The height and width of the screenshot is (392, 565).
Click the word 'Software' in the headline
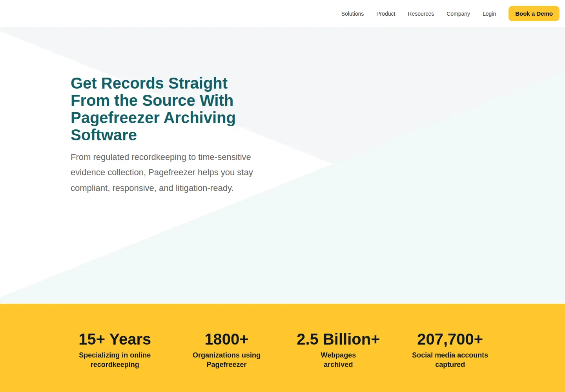tap(104, 135)
